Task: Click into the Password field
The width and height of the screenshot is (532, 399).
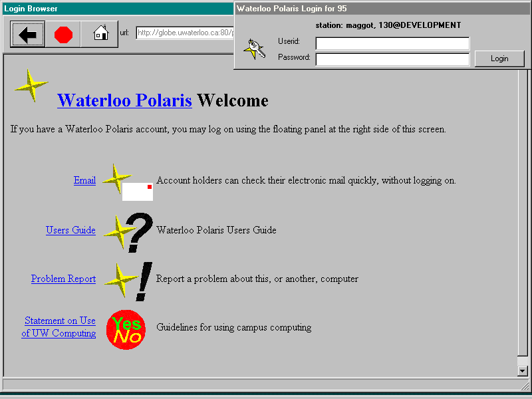Action: (392, 59)
